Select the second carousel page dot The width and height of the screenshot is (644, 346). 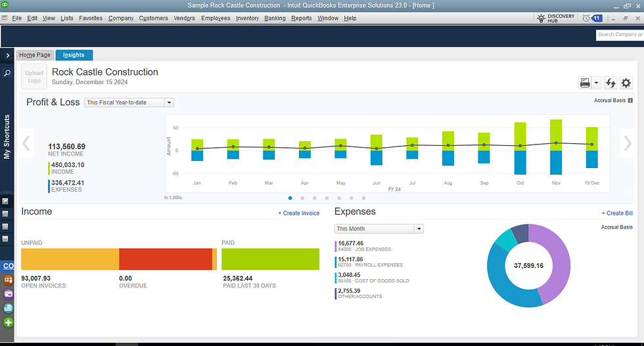coord(303,198)
